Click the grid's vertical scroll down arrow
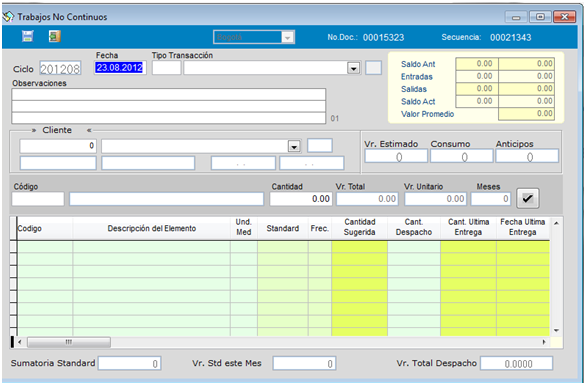 coord(556,331)
